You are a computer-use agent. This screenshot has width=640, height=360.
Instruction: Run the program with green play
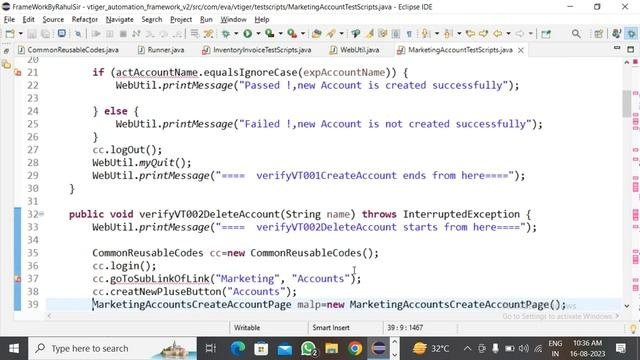pyautogui.click(x=247, y=34)
